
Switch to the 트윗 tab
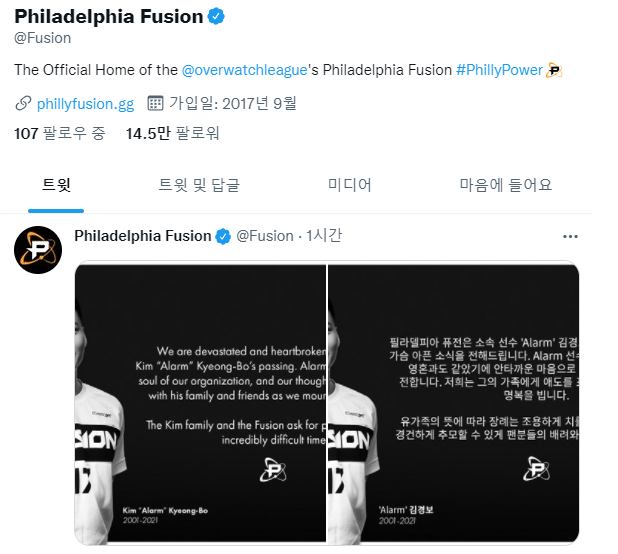pyautogui.click(x=56, y=185)
